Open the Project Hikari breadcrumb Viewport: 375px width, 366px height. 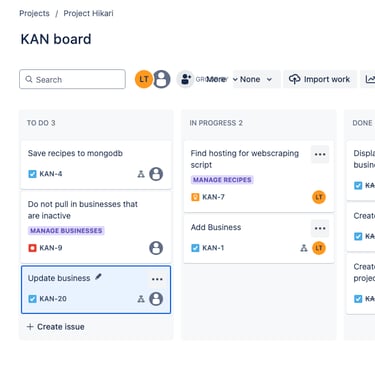pyautogui.click(x=88, y=13)
